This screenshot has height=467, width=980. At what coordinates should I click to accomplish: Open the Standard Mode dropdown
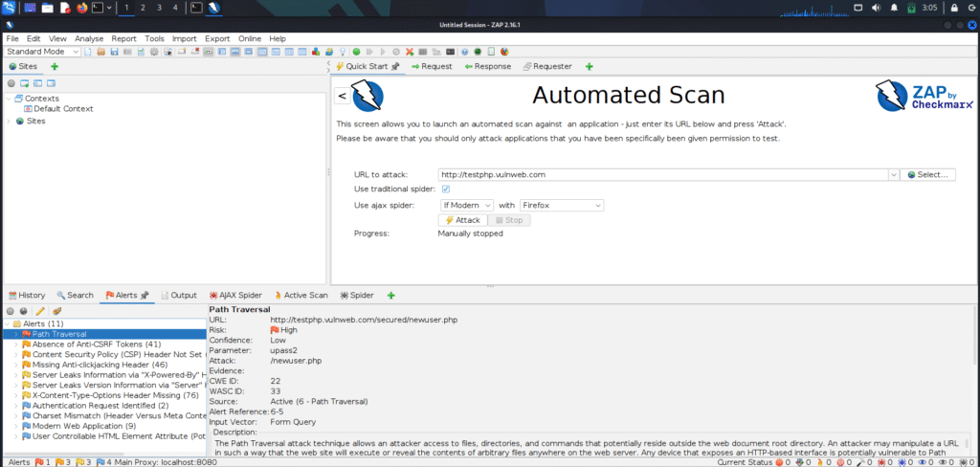click(42, 52)
